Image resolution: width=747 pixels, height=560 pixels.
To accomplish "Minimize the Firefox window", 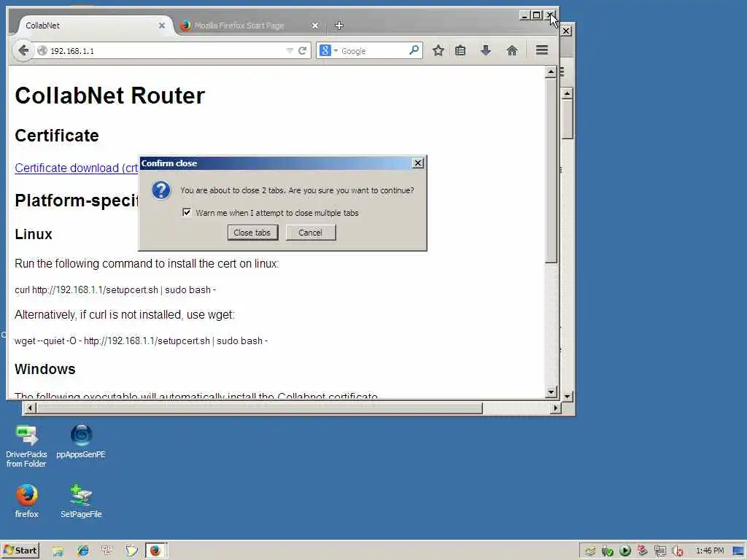I will tap(524, 15).
